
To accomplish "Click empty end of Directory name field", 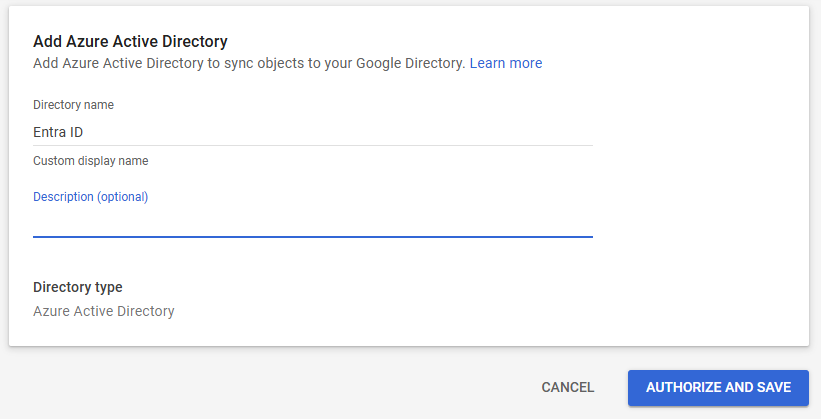I will [x=450, y=132].
